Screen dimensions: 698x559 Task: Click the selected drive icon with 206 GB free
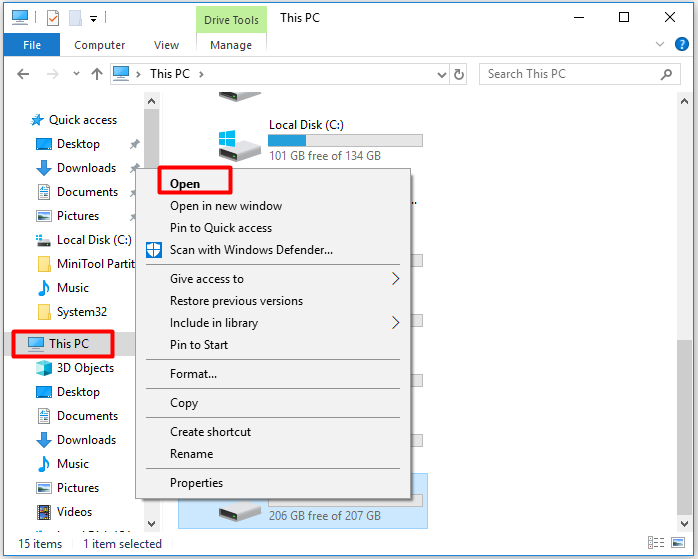point(239,512)
